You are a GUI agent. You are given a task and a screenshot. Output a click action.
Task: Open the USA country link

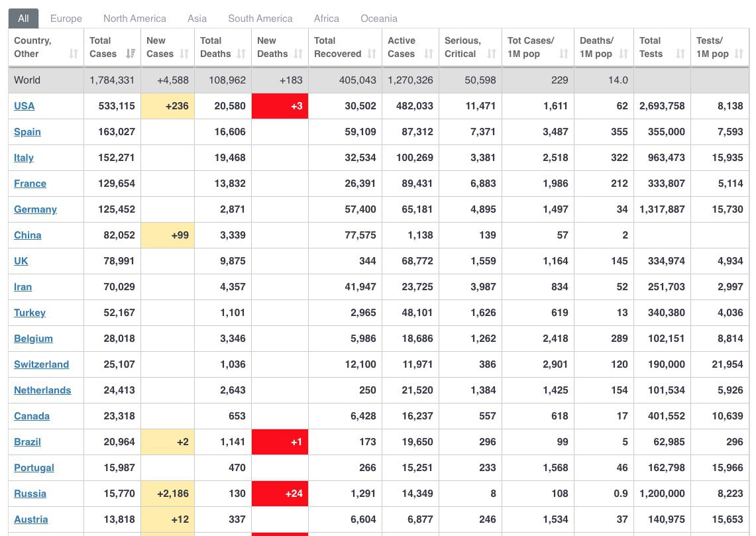click(x=24, y=106)
